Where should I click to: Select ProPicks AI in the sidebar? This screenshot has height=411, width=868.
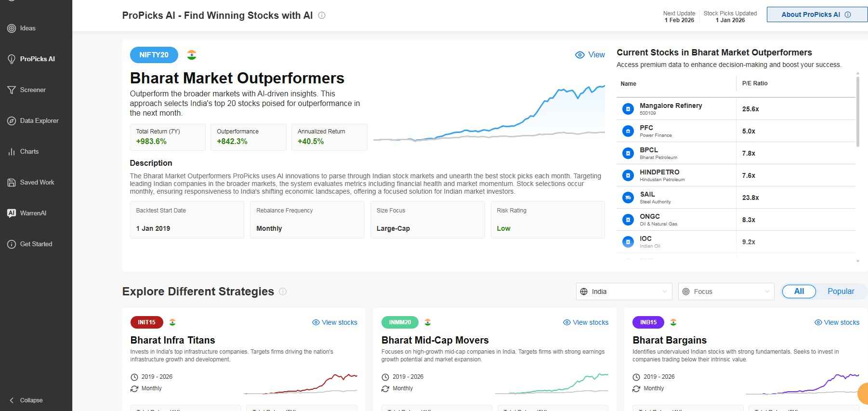(x=36, y=58)
